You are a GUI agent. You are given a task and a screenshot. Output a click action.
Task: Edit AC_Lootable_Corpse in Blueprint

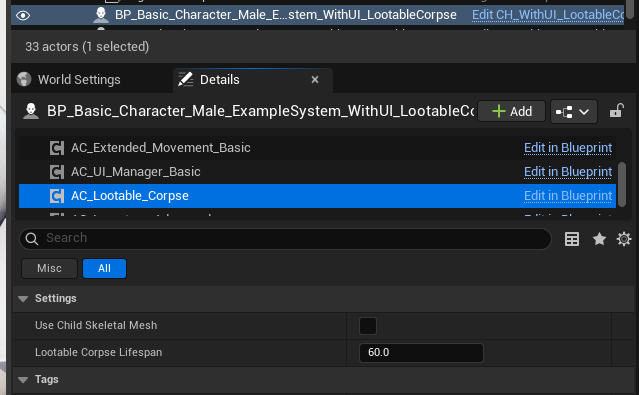click(568, 196)
